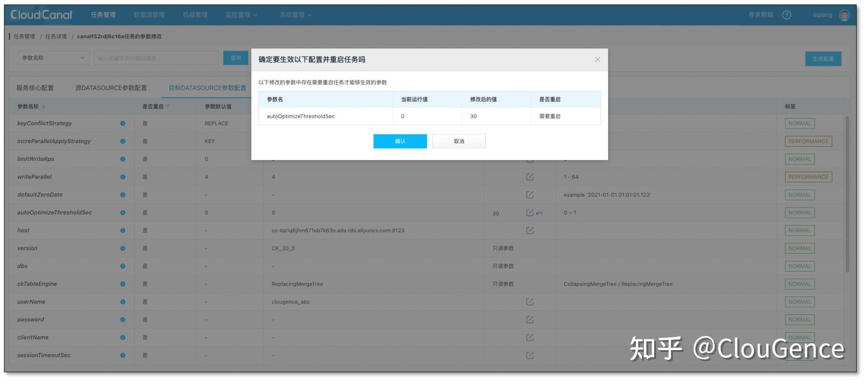Show info for writeParallel

tap(123, 177)
